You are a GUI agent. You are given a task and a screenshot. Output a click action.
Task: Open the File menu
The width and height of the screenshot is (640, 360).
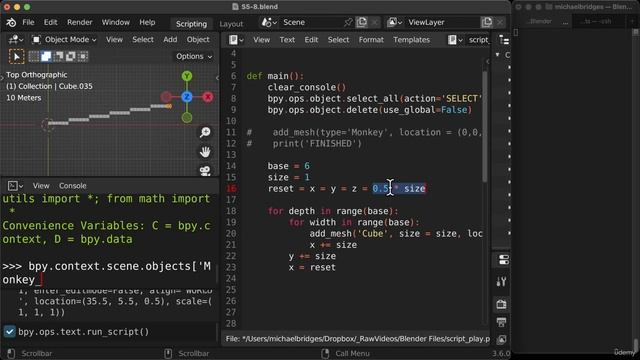coord(28,22)
